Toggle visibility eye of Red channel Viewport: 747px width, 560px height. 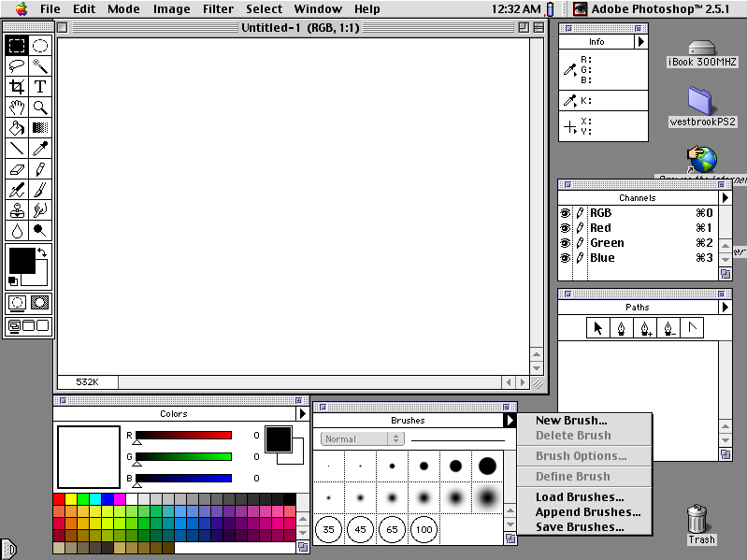click(x=565, y=228)
